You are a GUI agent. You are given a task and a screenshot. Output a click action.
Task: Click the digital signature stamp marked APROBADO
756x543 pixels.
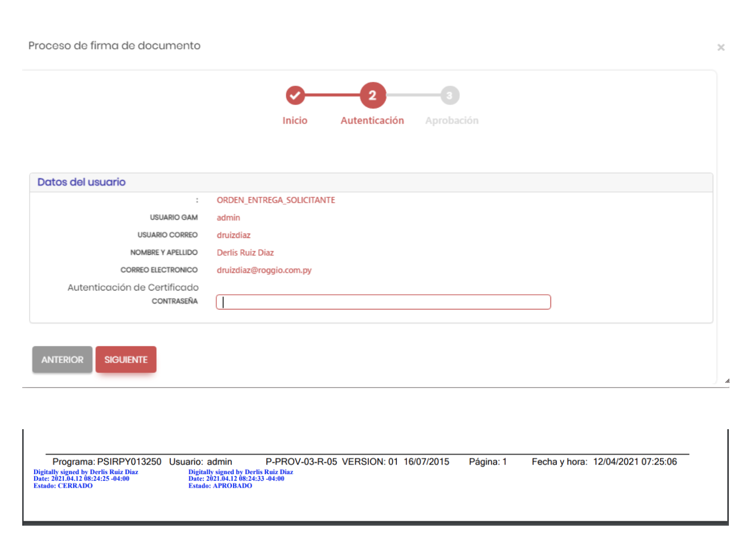(240, 479)
